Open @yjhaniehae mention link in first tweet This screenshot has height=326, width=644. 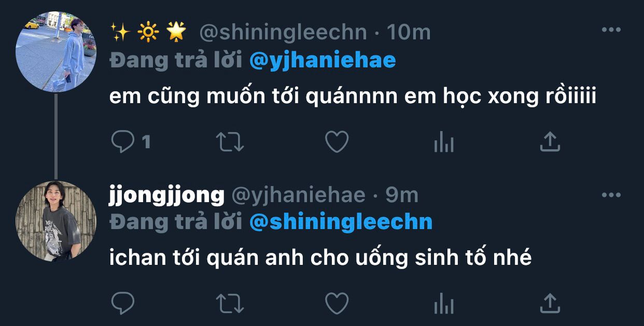coord(323,61)
